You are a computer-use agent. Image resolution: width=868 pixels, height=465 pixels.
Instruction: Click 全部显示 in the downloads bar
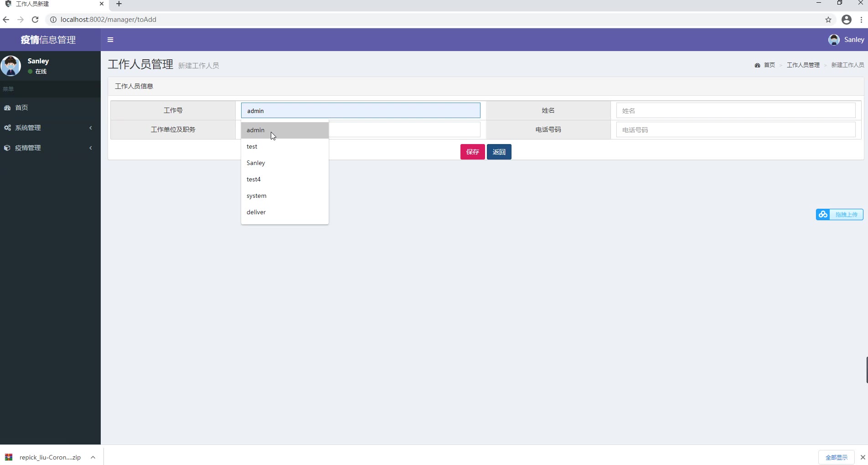click(837, 457)
